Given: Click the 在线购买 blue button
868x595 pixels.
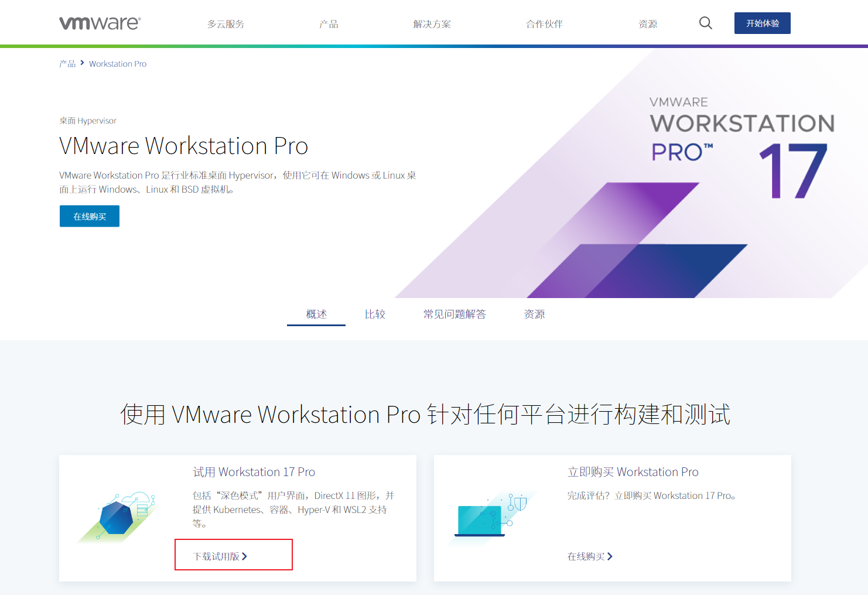Looking at the screenshot, I should tap(90, 216).
